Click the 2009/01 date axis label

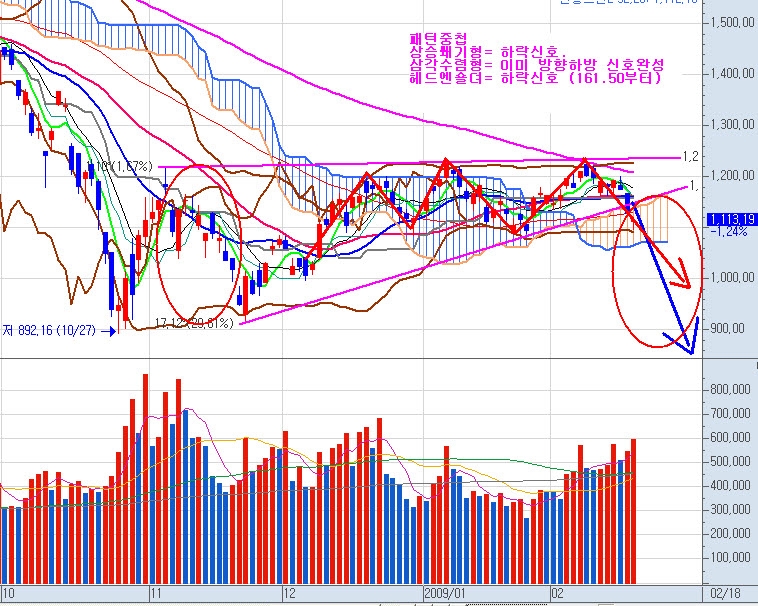point(446,593)
